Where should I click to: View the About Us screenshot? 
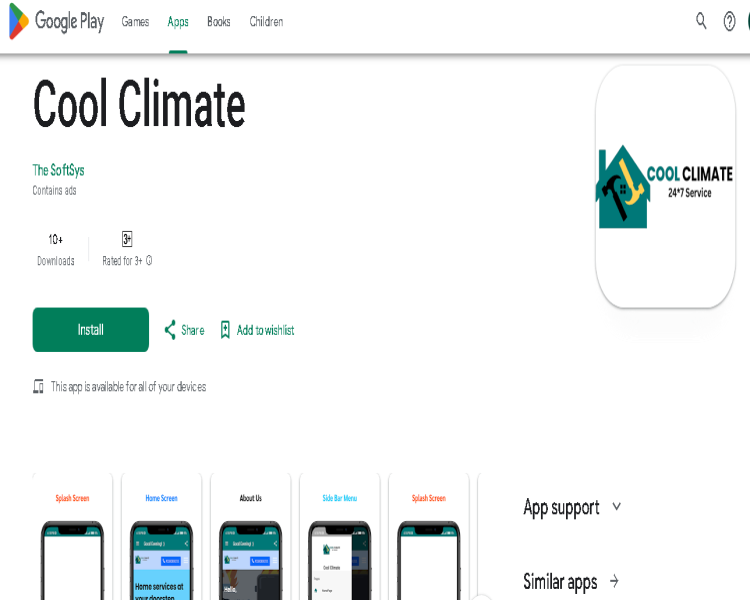(251, 536)
